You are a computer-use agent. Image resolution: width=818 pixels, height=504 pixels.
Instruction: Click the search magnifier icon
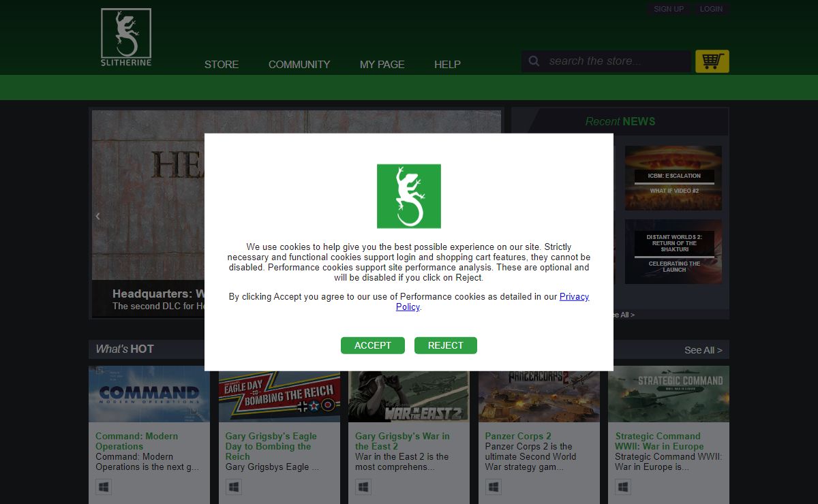[x=534, y=61]
